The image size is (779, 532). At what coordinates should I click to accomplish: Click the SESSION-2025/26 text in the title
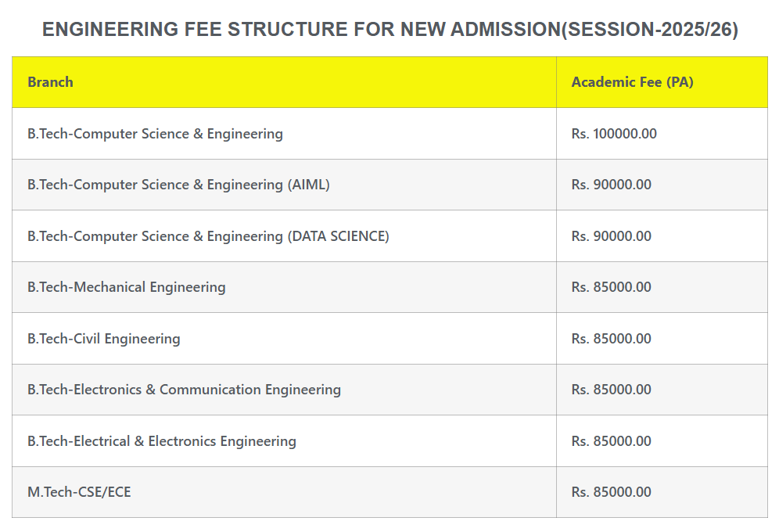(648, 30)
